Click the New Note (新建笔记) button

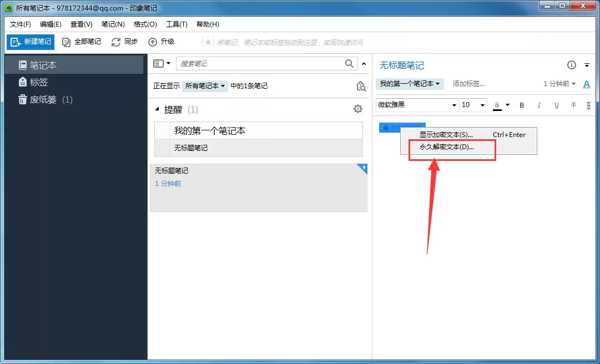31,42
